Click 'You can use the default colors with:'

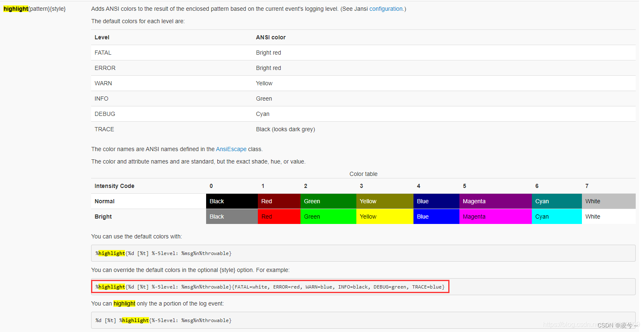click(x=137, y=236)
